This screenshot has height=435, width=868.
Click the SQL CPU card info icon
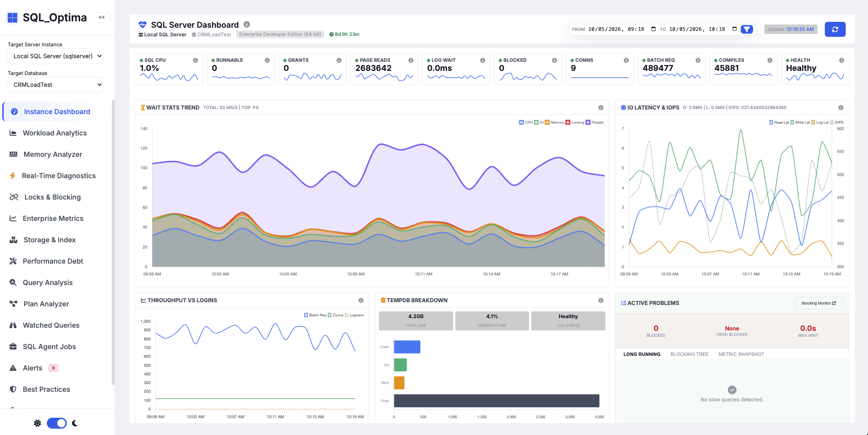click(x=195, y=60)
